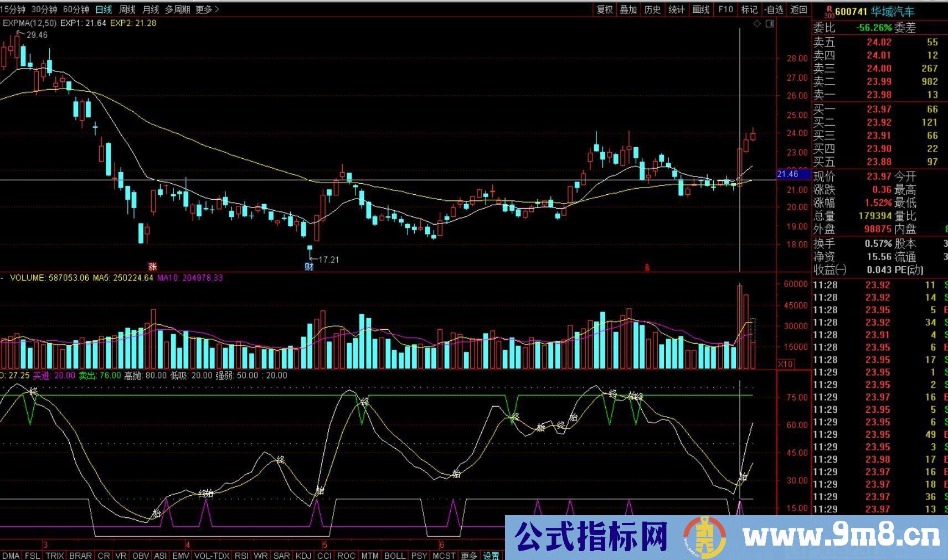Click the R300 badge next to stock code
This screenshot has width=948, height=560.
pos(829,12)
